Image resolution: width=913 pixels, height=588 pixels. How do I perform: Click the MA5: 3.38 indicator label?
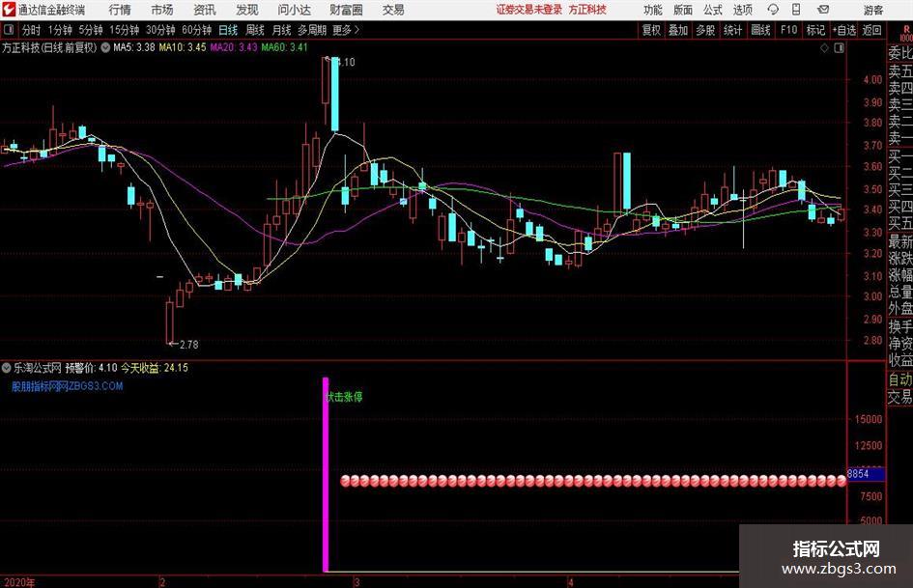click(134, 47)
